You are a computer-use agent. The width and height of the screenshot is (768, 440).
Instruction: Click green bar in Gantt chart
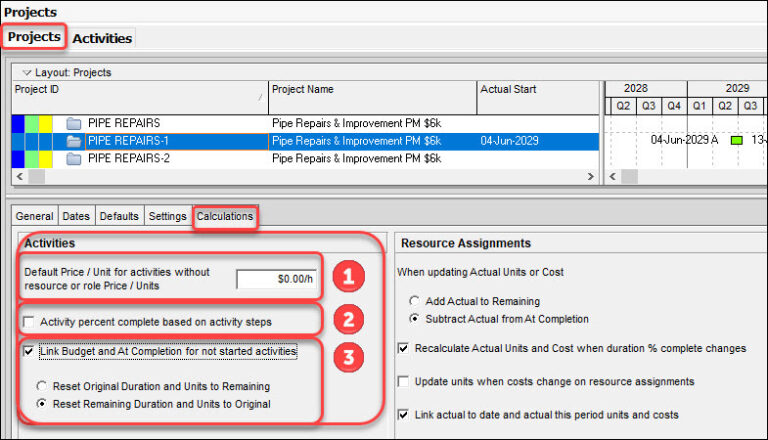(736, 141)
